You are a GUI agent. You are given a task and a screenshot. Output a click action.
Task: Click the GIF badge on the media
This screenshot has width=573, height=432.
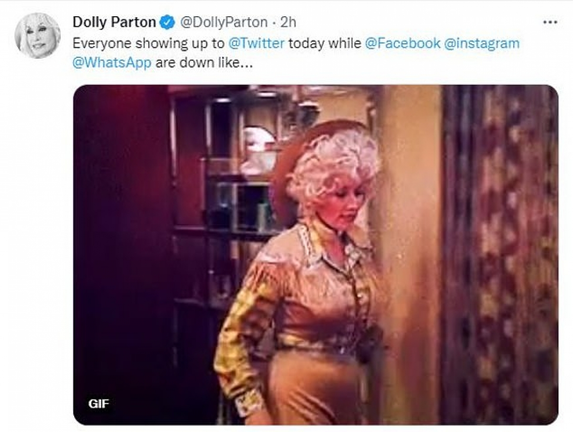click(98, 403)
